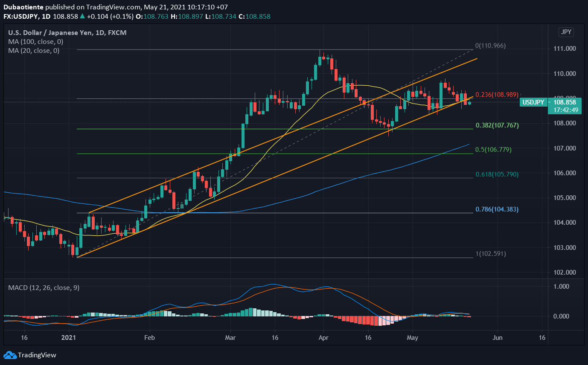Select the MACD (12, 26, close, 9) legend
The width and height of the screenshot is (588, 365).
pyautogui.click(x=44, y=288)
